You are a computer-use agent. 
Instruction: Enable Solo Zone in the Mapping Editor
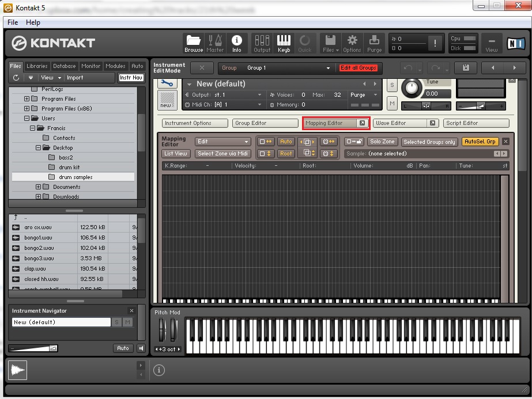tap(384, 141)
